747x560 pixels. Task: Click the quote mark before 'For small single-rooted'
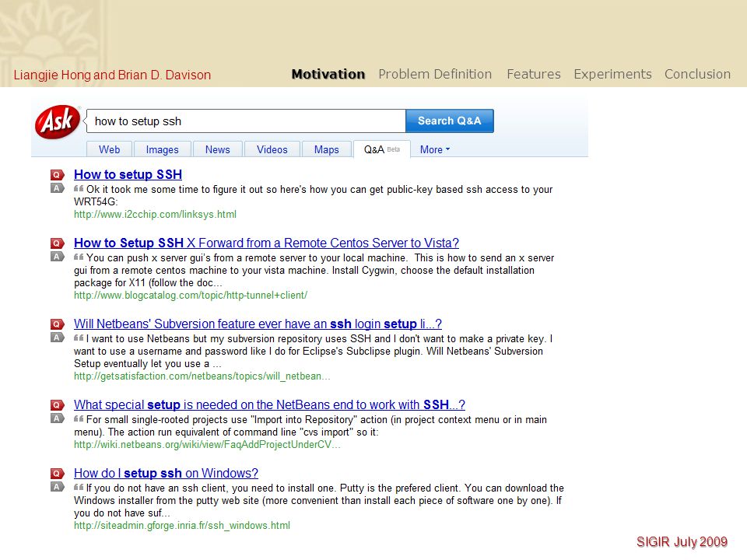pyautogui.click(x=79, y=419)
